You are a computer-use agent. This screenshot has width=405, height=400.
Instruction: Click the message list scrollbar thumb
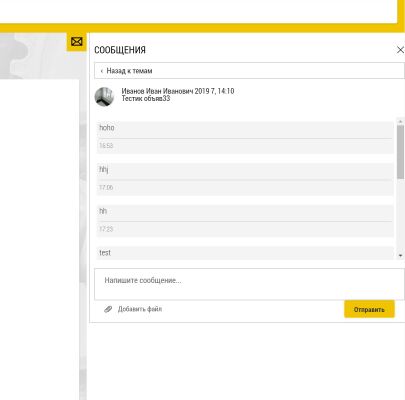[400, 152]
